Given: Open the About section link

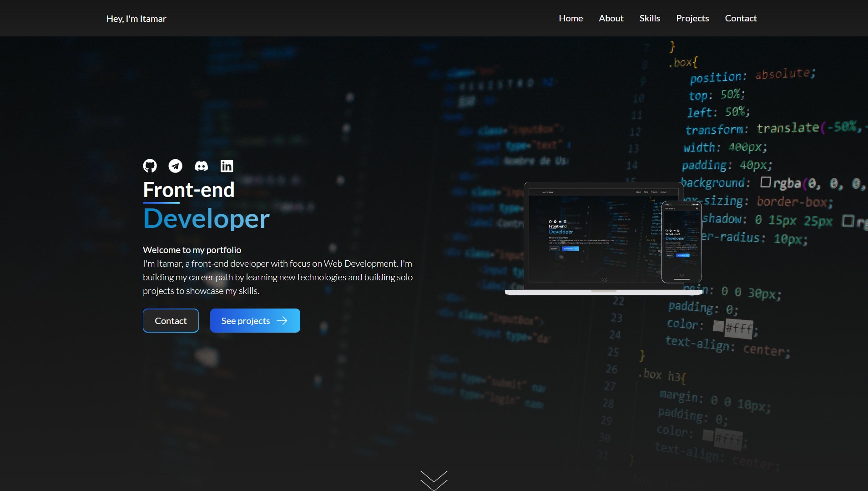Looking at the screenshot, I should (611, 18).
